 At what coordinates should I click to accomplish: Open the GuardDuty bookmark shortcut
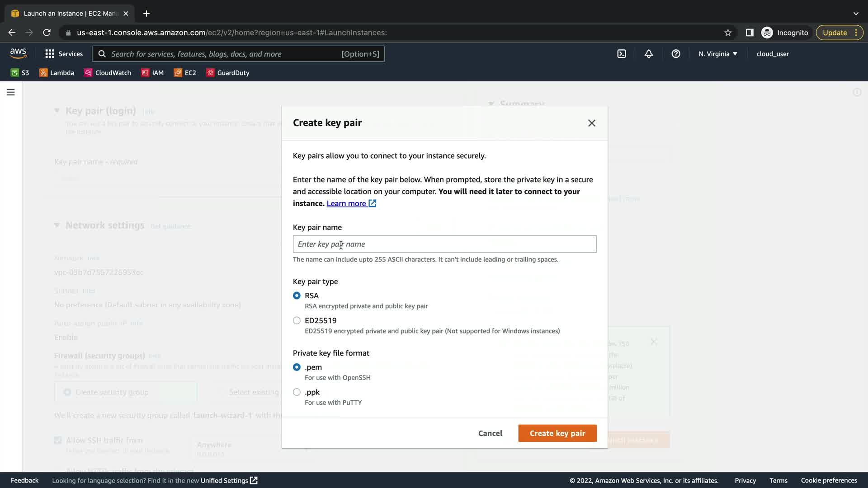228,73
